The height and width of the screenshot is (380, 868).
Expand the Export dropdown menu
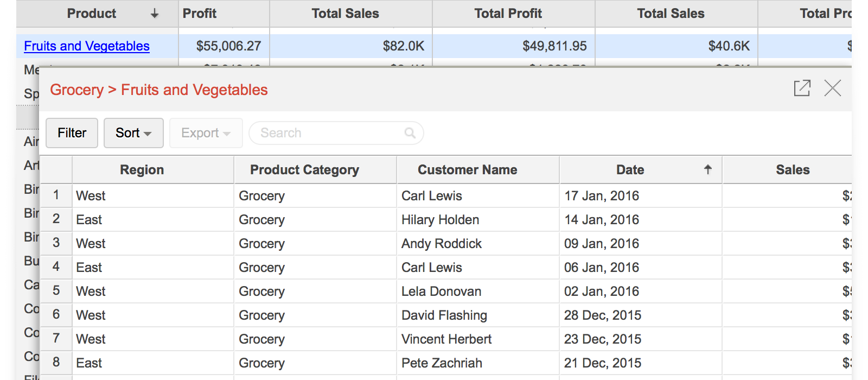(206, 133)
